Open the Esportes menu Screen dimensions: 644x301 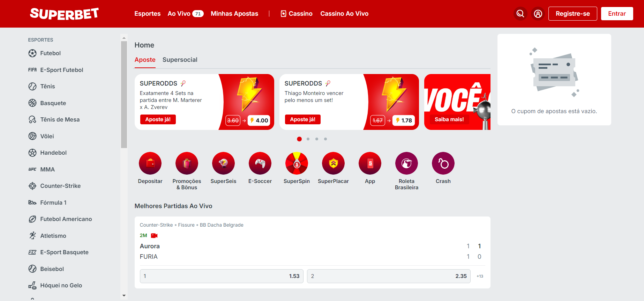(148, 14)
